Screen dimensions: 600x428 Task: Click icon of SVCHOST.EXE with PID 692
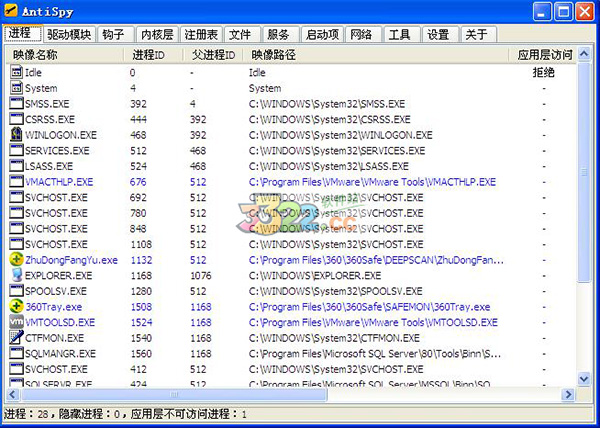[x=16, y=197]
